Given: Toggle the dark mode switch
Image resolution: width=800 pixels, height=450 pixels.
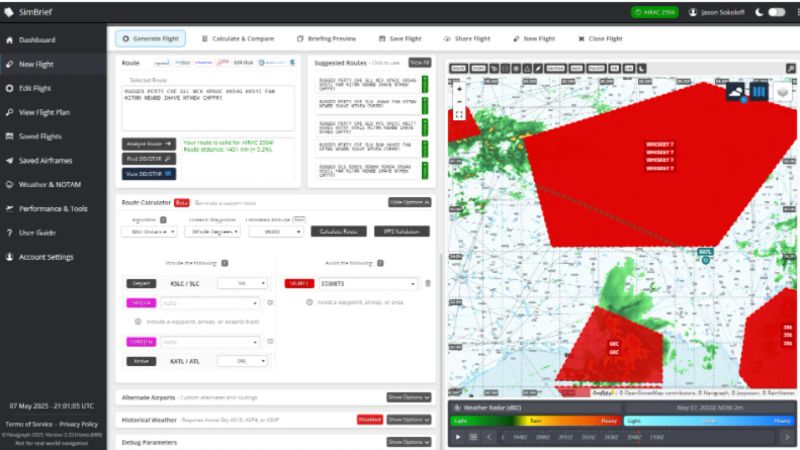Looking at the screenshot, I should pos(777,12).
